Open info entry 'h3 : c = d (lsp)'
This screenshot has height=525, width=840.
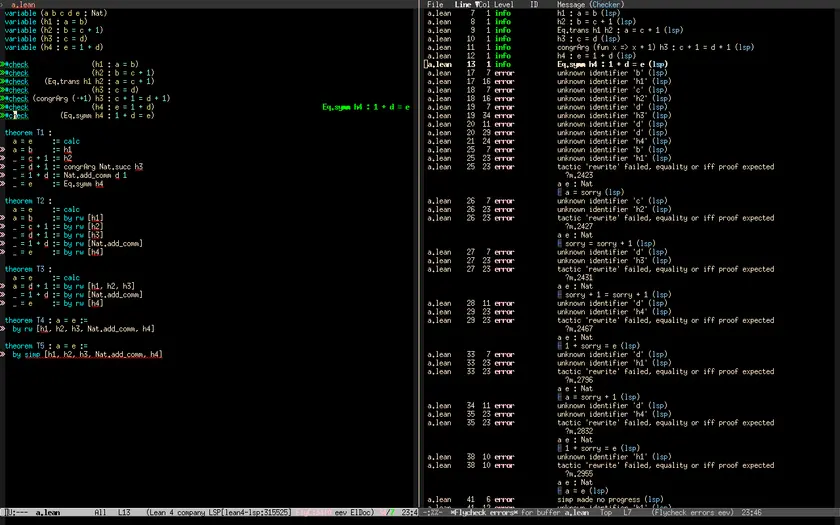pos(588,39)
